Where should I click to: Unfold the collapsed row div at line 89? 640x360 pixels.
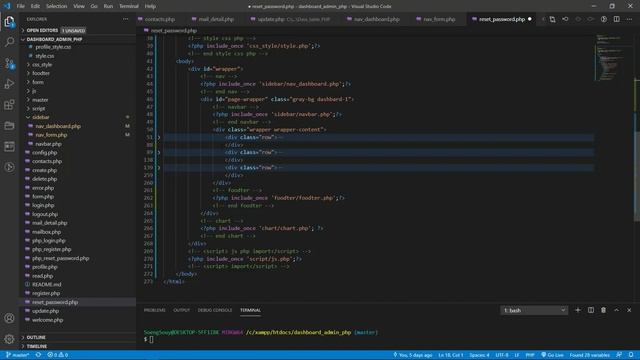pyautogui.click(x=159, y=152)
